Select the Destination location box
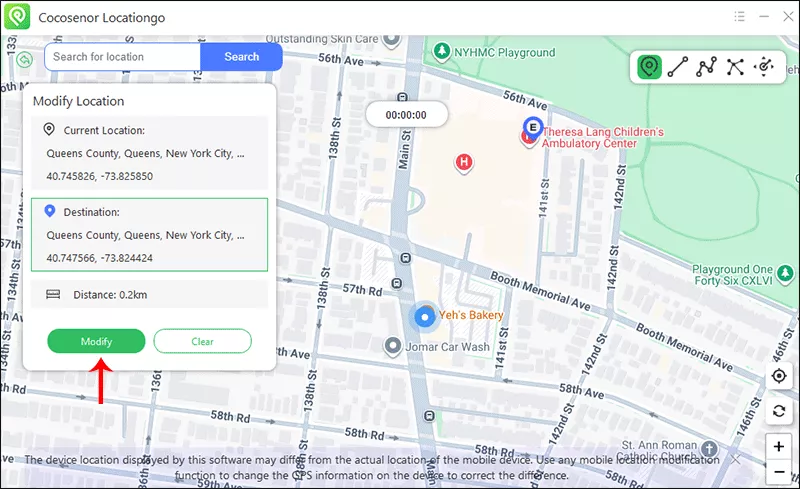Screen dimensions: 800x489 (148, 235)
